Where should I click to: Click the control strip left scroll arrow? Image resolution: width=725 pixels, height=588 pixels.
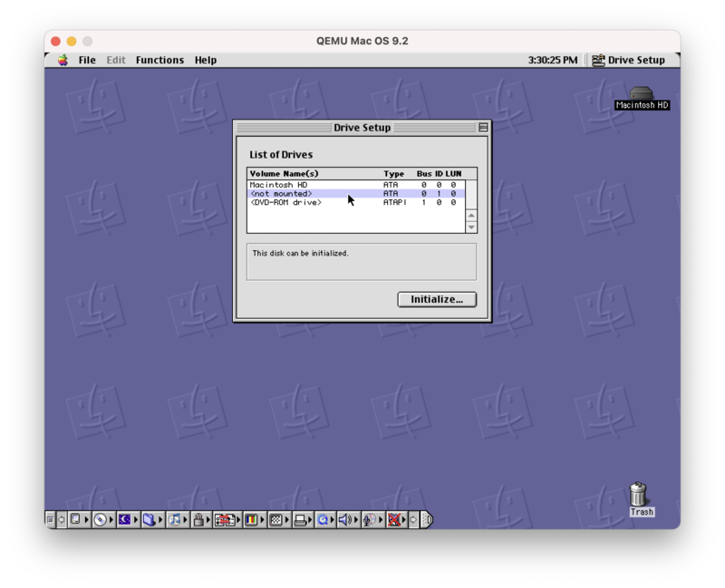[x=61, y=519]
